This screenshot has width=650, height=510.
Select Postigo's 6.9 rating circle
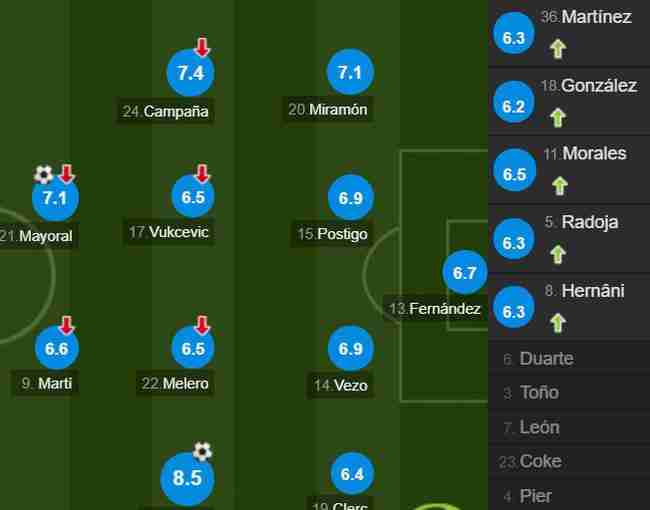[x=351, y=198]
